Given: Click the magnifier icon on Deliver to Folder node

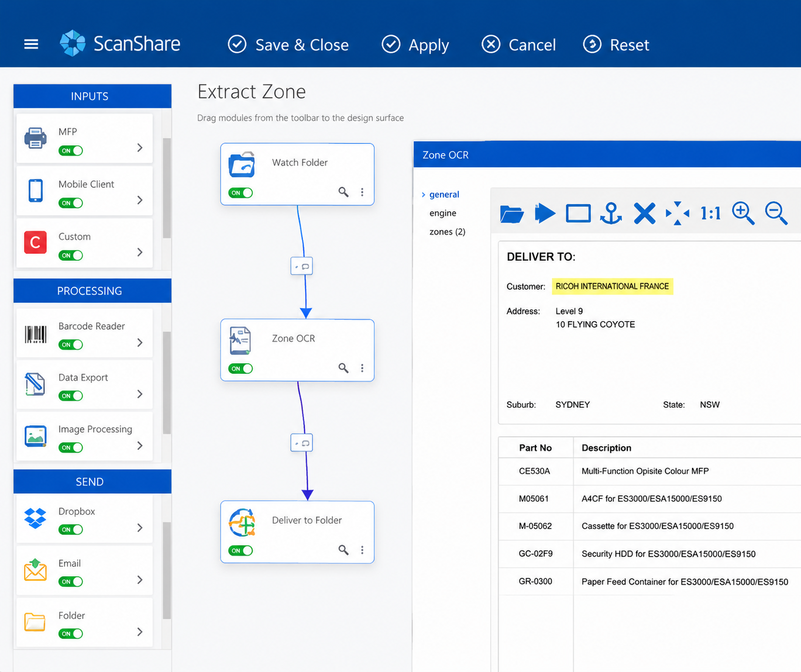Looking at the screenshot, I should (343, 550).
